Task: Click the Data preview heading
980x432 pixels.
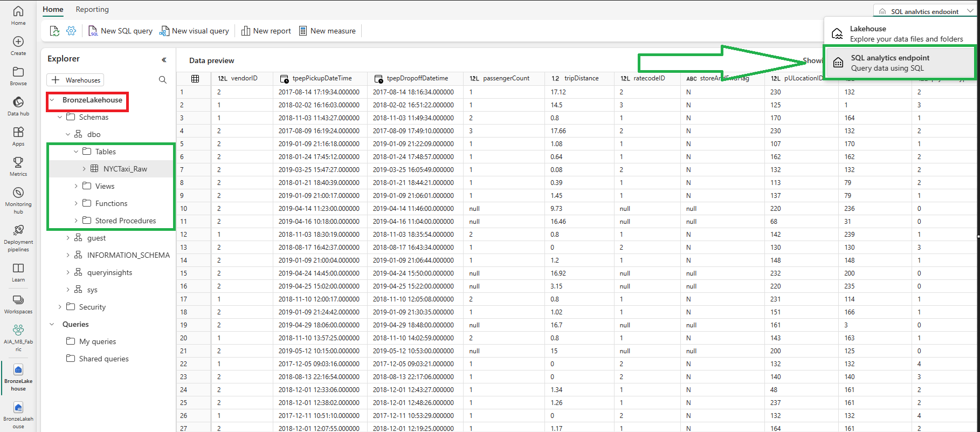Action: pos(211,60)
